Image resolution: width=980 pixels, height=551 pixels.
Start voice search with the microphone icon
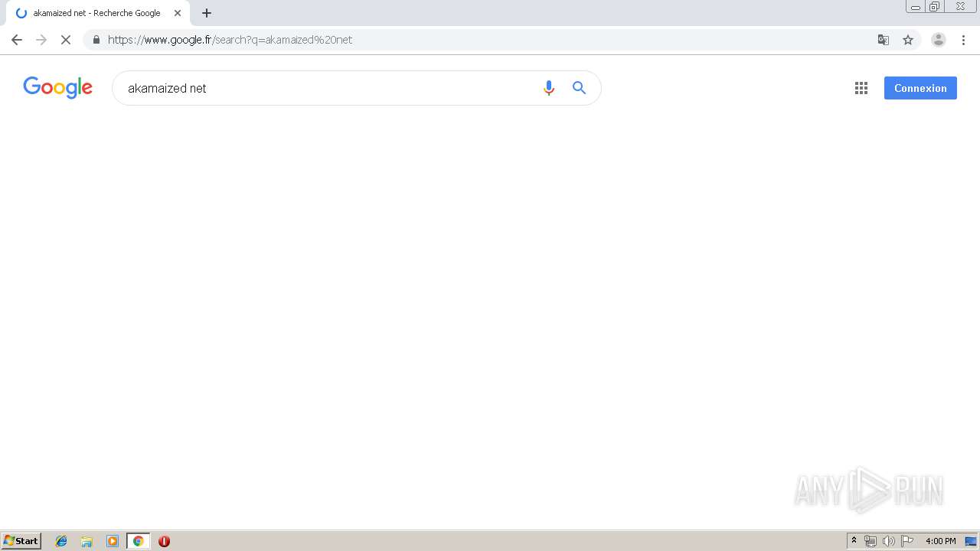point(548,88)
